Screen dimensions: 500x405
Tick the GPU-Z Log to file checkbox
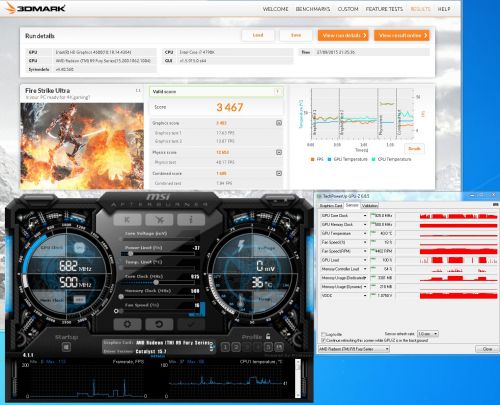pyautogui.click(x=323, y=334)
